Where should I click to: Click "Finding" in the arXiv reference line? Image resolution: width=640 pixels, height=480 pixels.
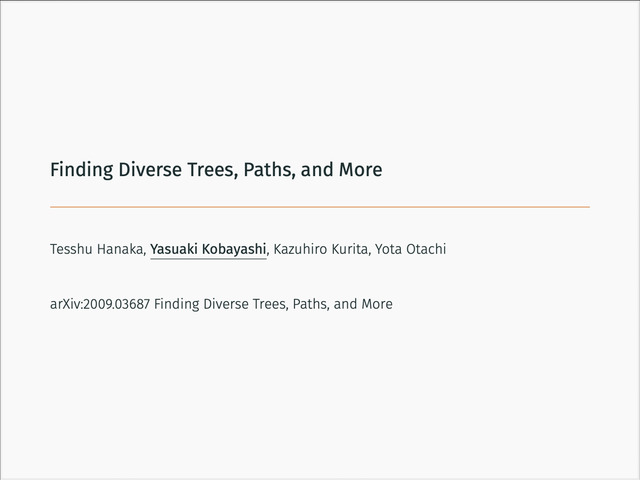coord(180,303)
